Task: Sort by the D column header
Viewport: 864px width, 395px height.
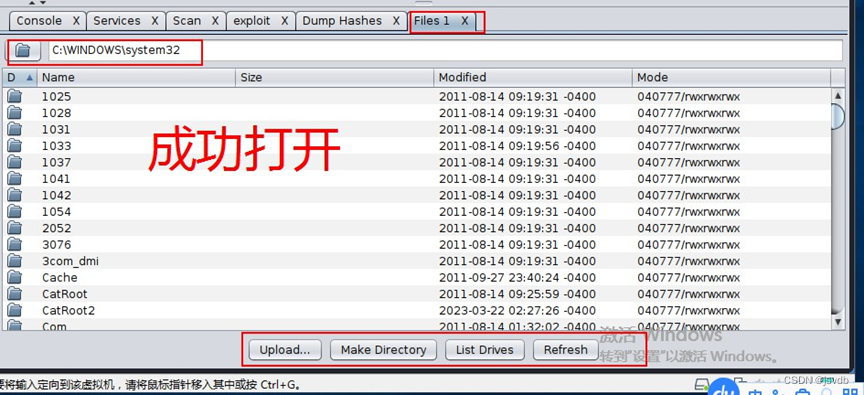Action: (x=20, y=78)
